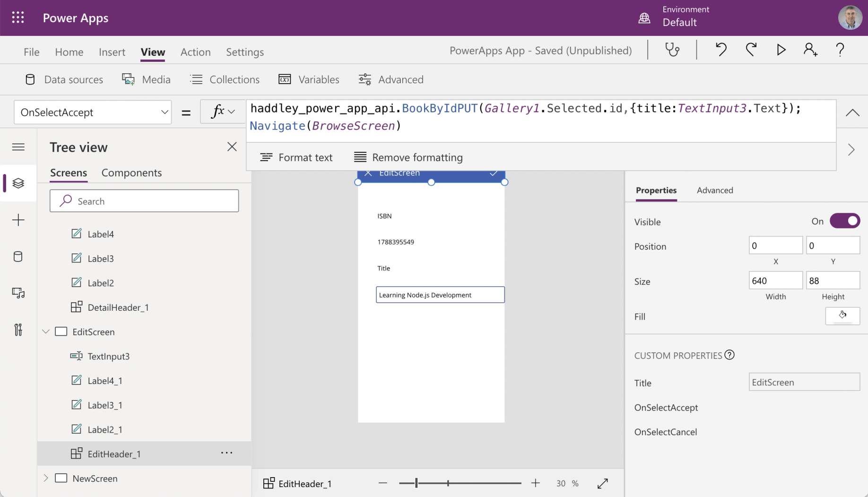Open the app launcher waffle icon
Image resolution: width=868 pixels, height=497 pixels.
coord(18,18)
